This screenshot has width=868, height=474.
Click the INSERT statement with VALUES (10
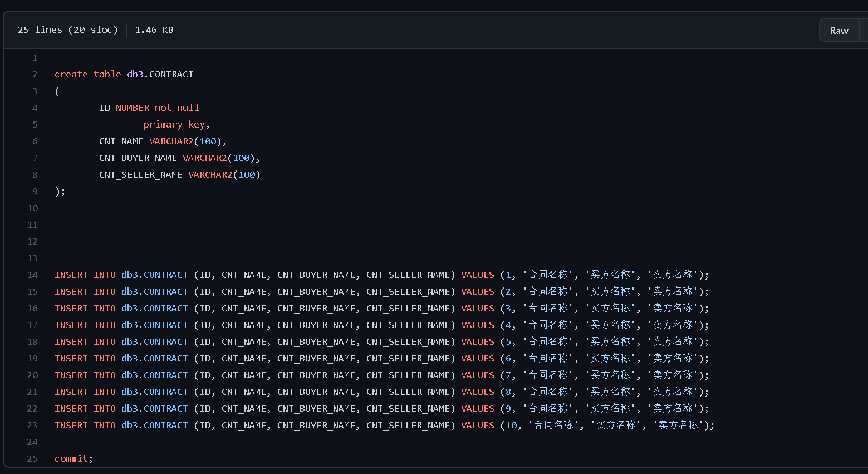[x=385, y=426]
